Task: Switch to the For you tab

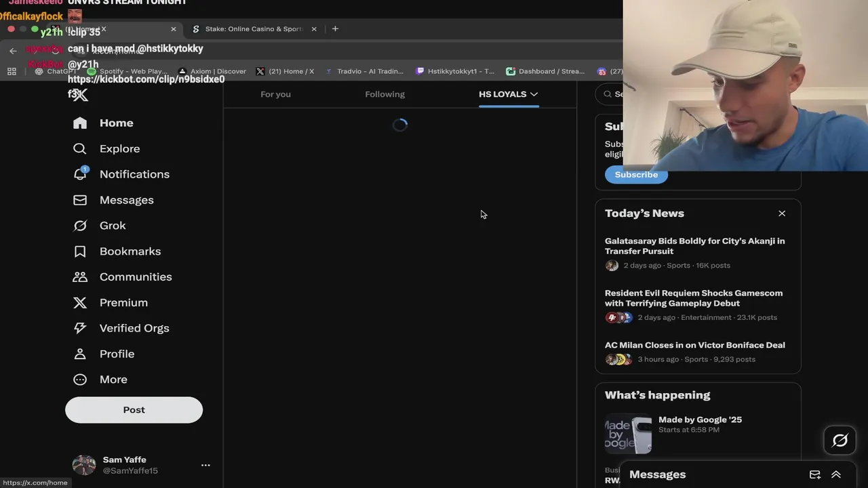Action: (x=275, y=94)
